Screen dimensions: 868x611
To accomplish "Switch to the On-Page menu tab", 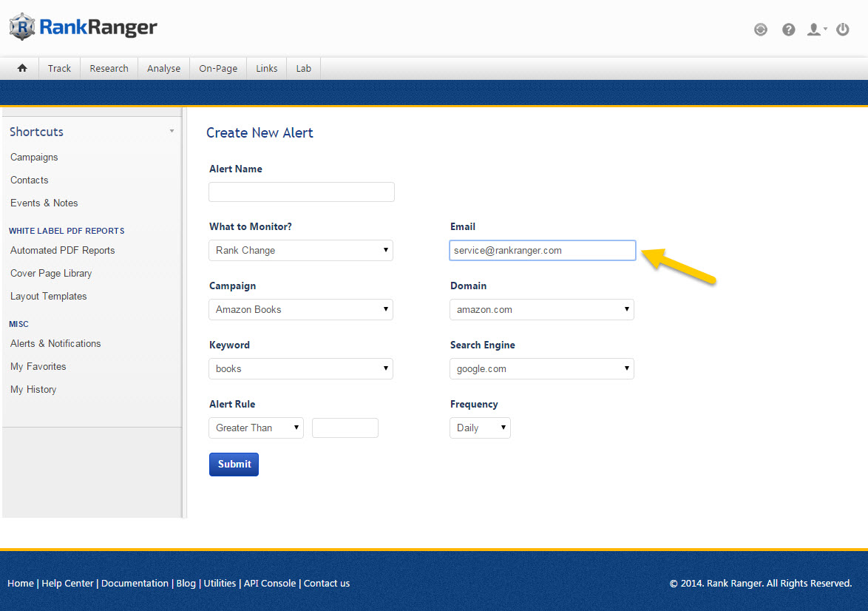I will 218,68.
